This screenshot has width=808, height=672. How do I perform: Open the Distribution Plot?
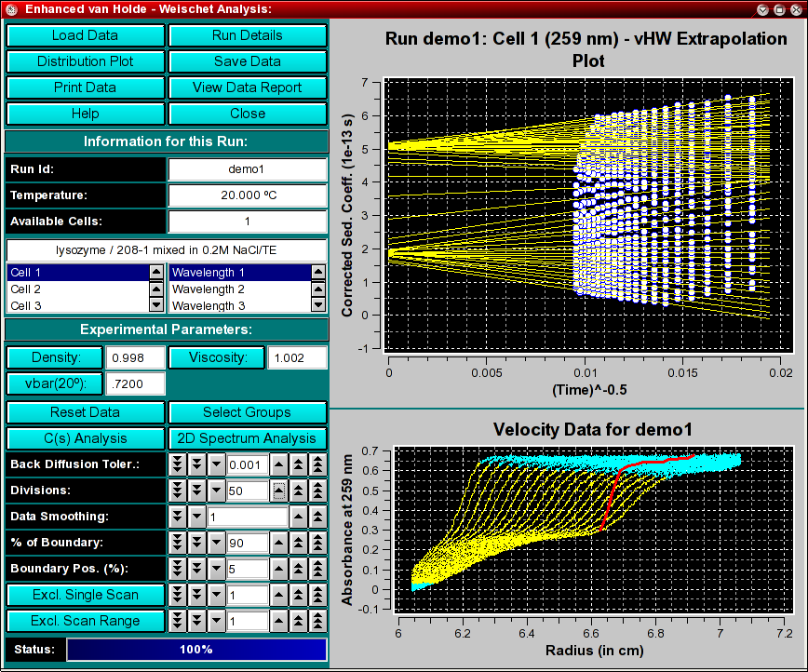86,61
